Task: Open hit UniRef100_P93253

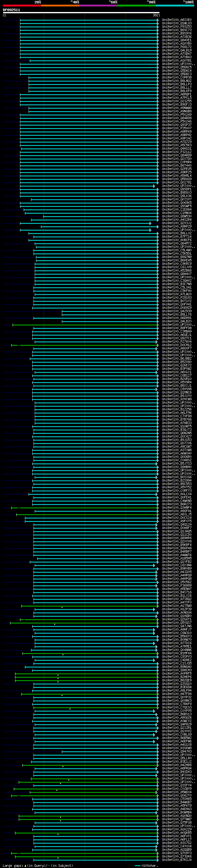Action: [177, 26]
